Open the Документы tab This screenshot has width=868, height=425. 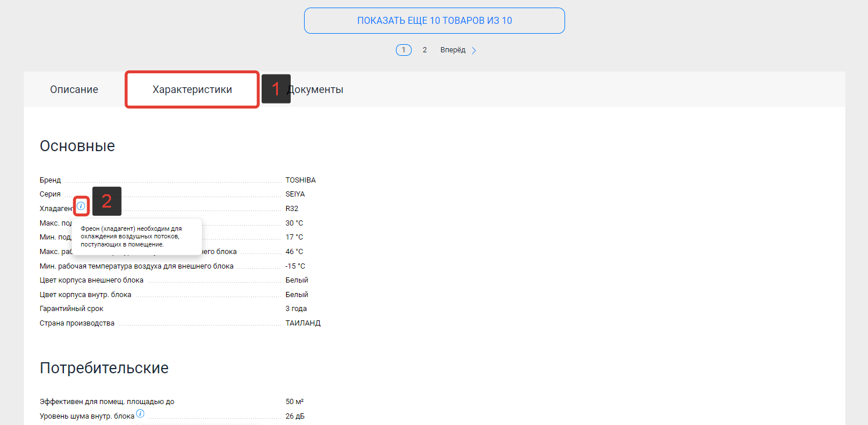(x=315, y=90)
